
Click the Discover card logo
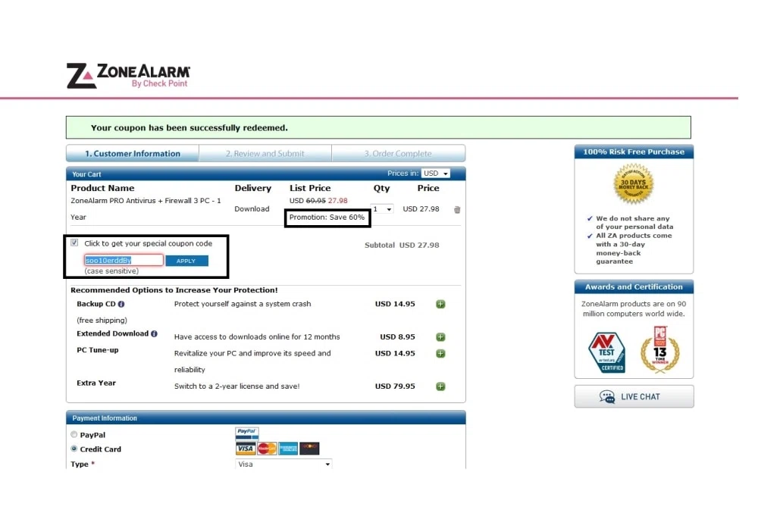309,449
